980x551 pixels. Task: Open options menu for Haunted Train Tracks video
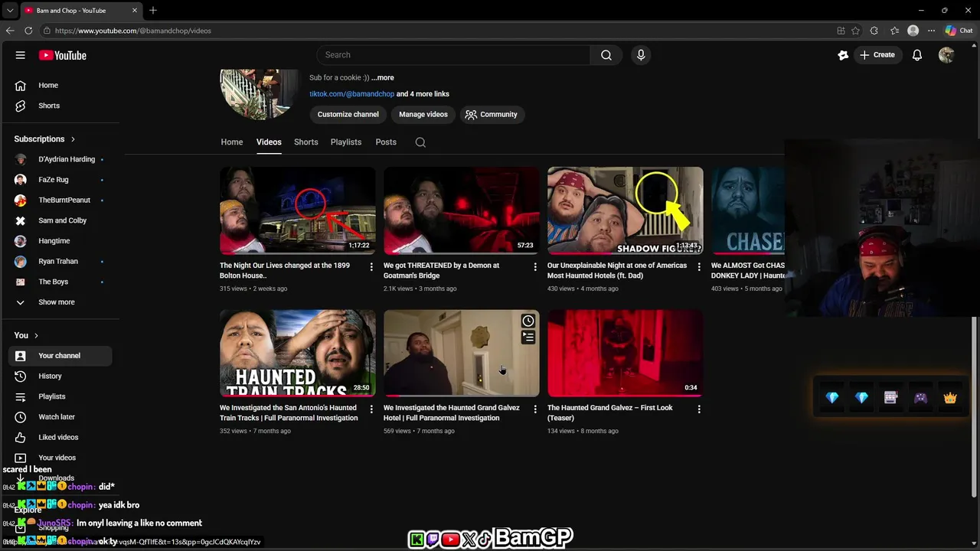371,409
